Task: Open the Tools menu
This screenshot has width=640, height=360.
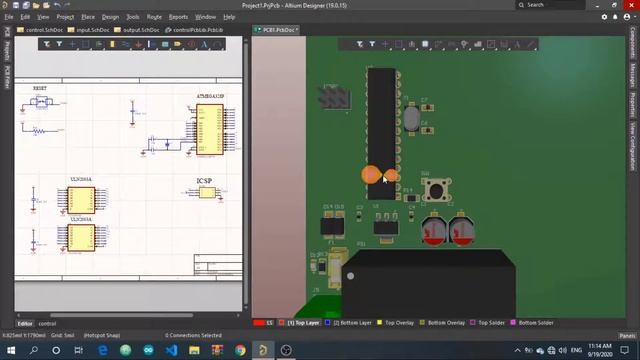Action: [133, 17]
